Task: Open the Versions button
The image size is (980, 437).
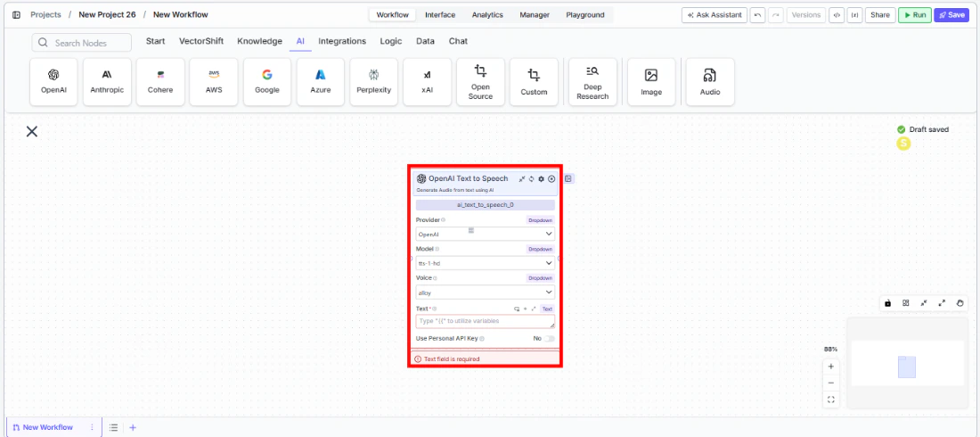Action: point(806,15)
